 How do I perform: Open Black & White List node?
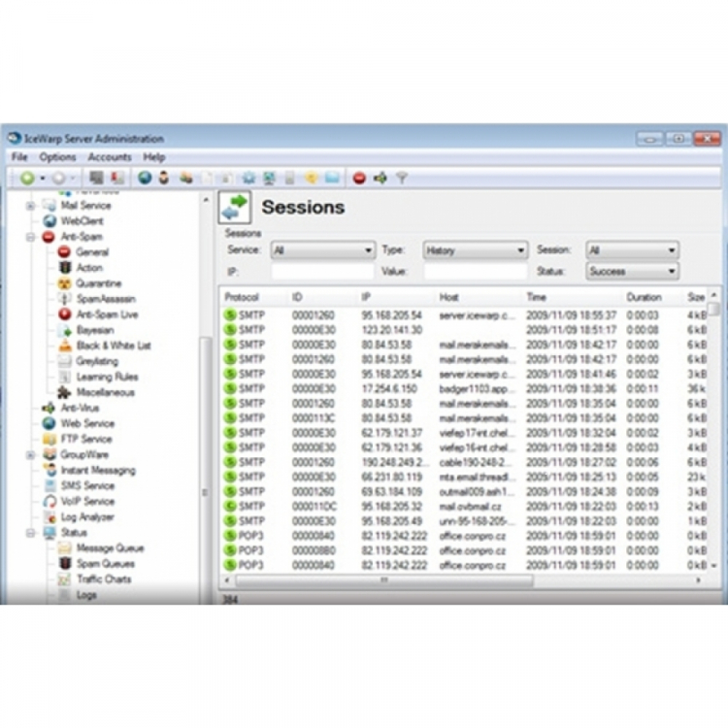pos(114,346)
